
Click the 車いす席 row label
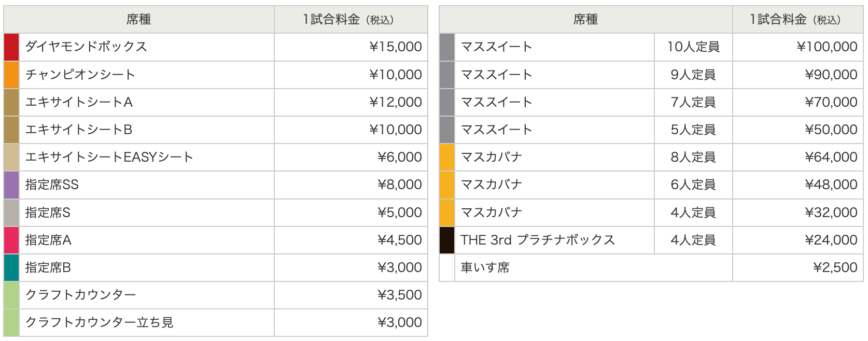tap(485, 267)
